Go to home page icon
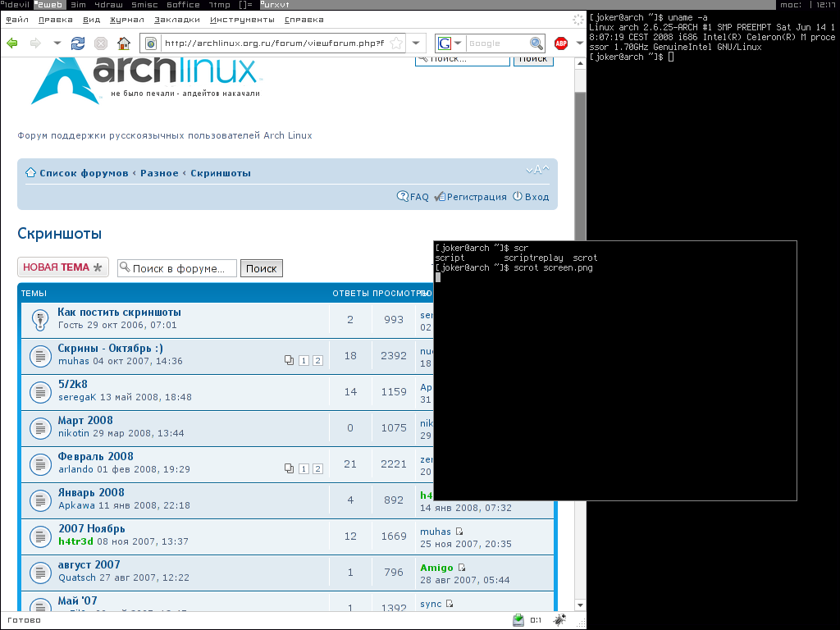This screenshot has width=840, height=630. pos(124,43)
